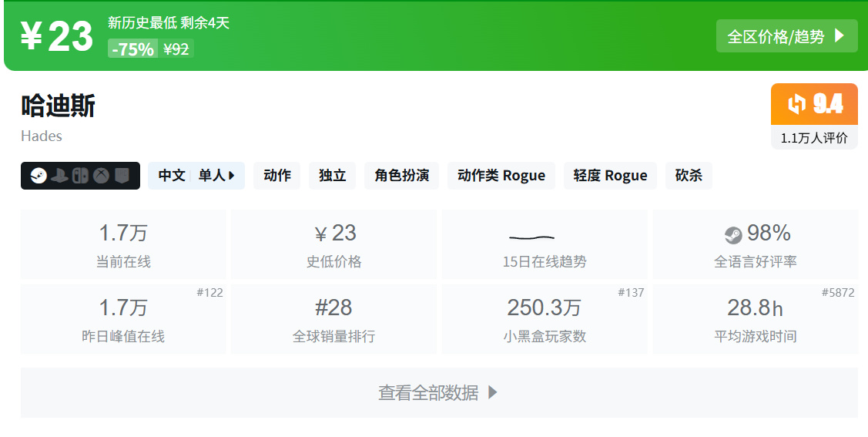Select the PlayStation platform icon
The width and height of the screenshot is (868, 437).
pos(59,176)
